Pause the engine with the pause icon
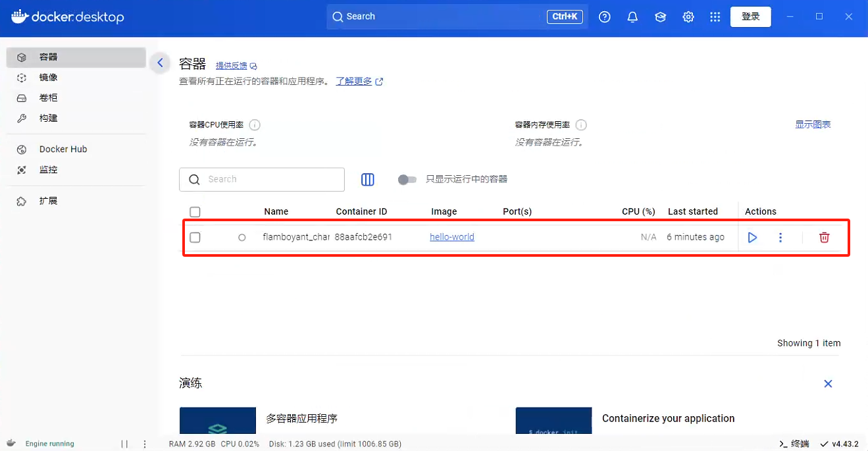Image resolution: width=868 pixels, height=451 pixels. pyautogui.click(x=124, y=444)
